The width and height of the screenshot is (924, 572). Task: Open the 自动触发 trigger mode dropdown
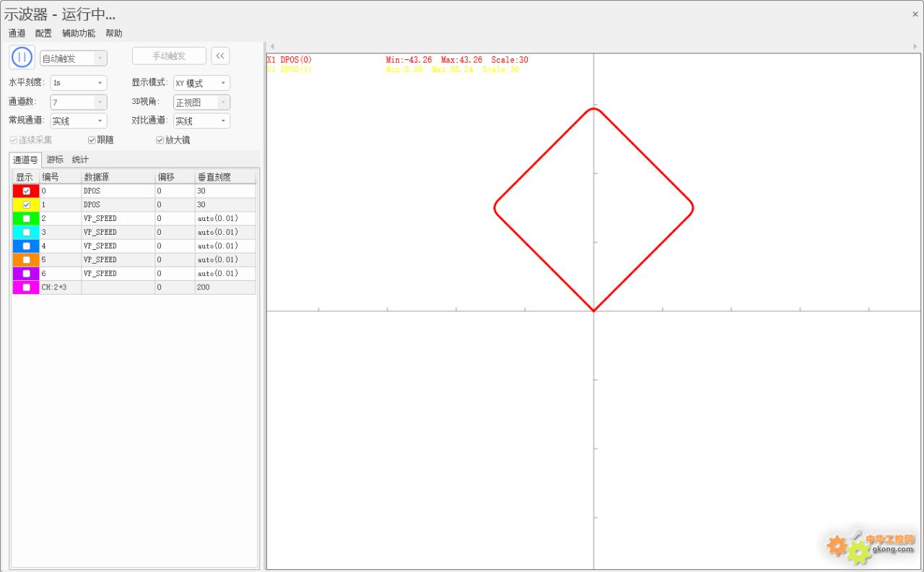[x=73, y=58]
